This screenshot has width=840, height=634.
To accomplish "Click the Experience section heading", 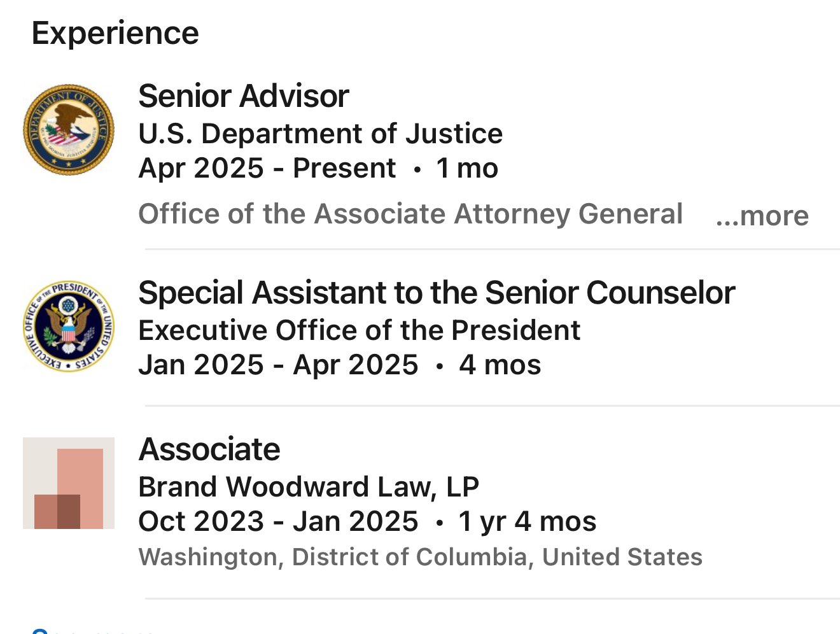I will coord(116,32).
